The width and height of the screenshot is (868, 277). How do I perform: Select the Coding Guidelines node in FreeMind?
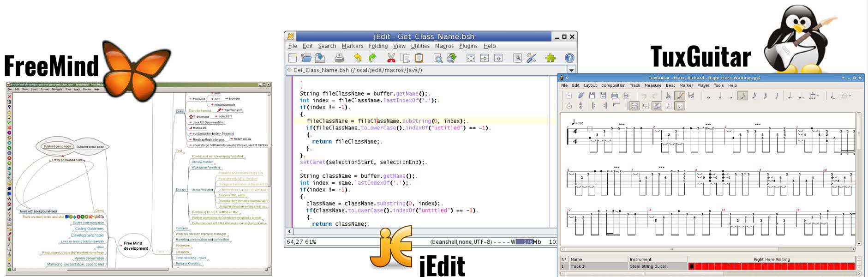89,229
